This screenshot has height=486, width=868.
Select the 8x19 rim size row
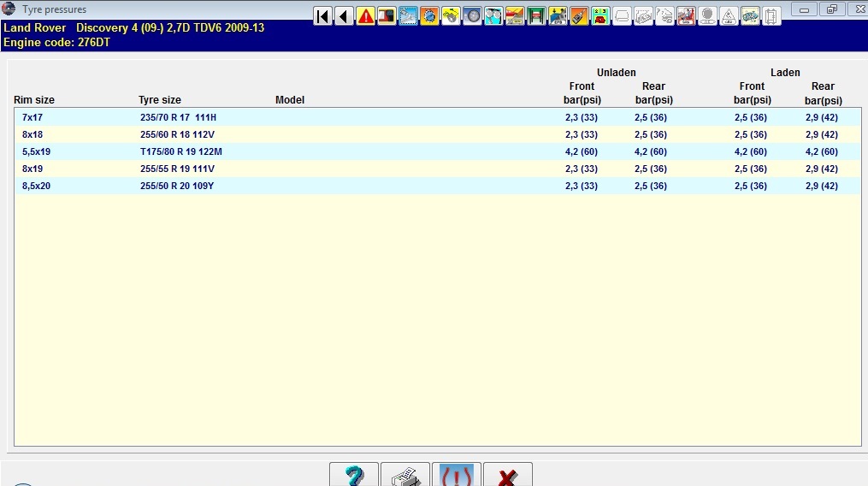click(32, 169)
